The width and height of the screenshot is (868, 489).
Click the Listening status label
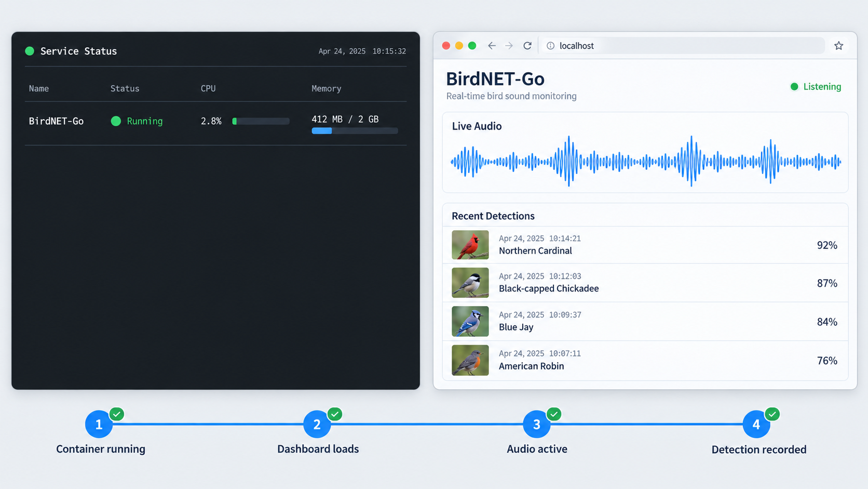pyautogui.click(x=822, y=87)
